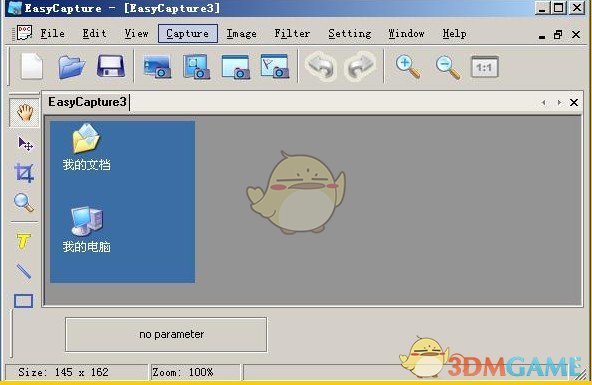Click the captured desktop image
The width and height of the screenshot is (592, 385).
[x=123, y=202]
